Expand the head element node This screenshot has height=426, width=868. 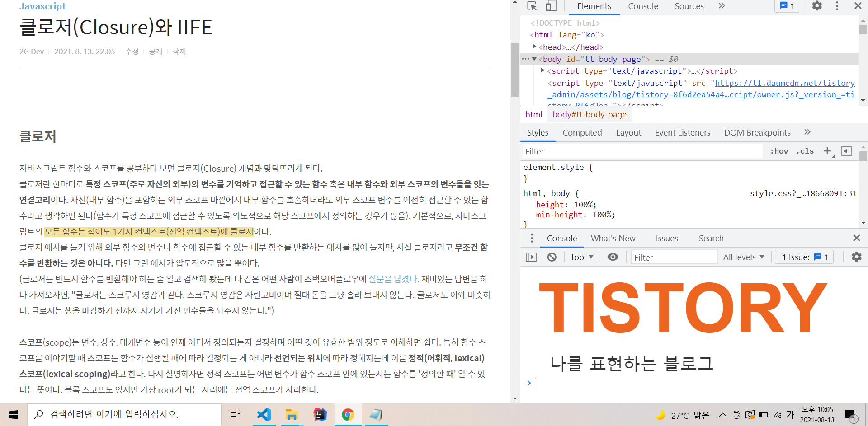coord(534,47)
